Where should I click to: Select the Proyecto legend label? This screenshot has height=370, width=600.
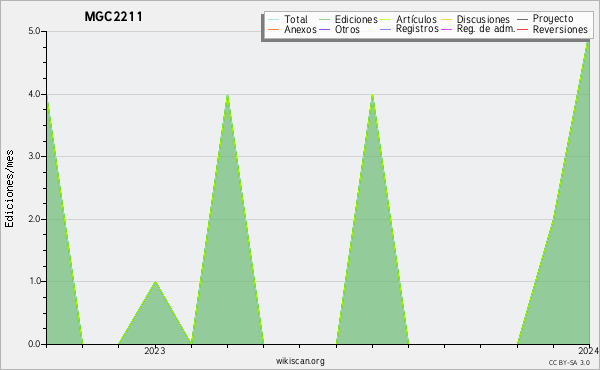click(553, 19)
